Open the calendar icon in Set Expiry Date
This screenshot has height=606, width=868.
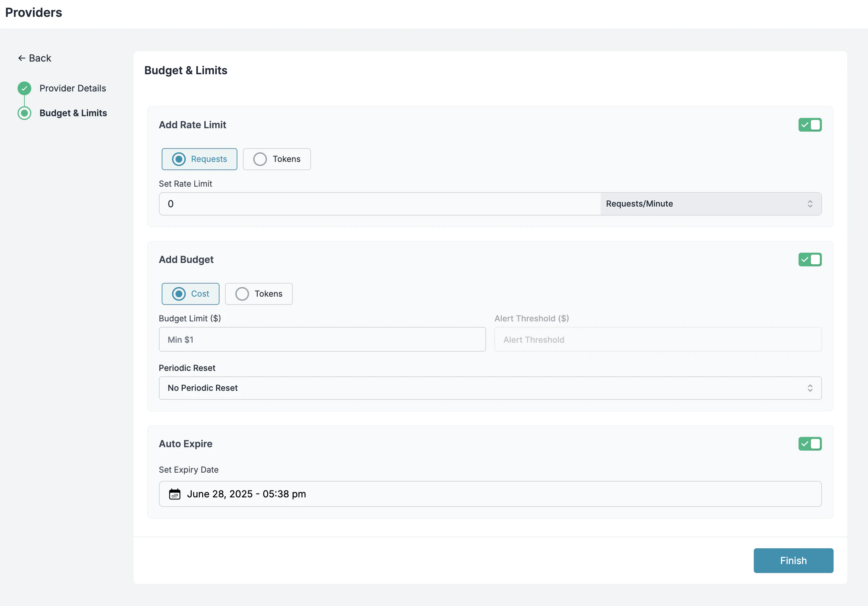point(175,494)
